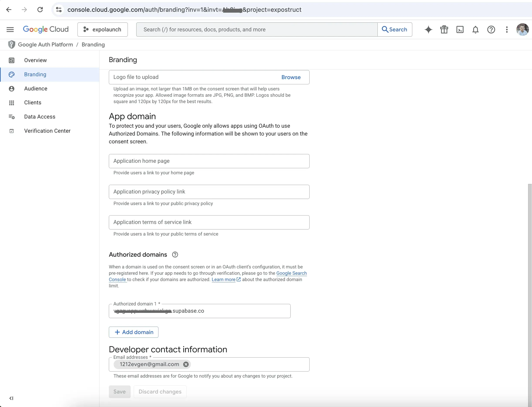Click the Google Cloud logo
The height and width of the screenshot is (407, 532).
pos(46,29)
